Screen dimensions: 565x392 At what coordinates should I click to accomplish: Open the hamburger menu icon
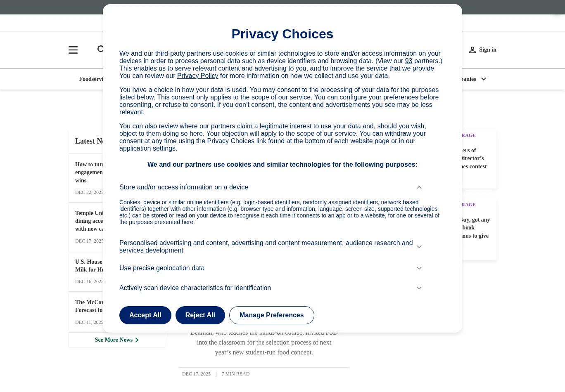click(x=73, y=50)
